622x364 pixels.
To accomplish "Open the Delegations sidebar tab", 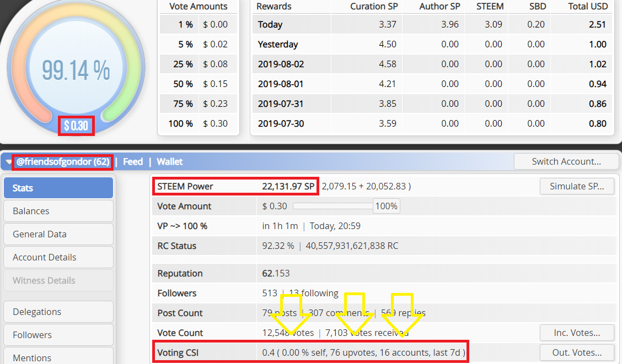I will coord(58,312).
